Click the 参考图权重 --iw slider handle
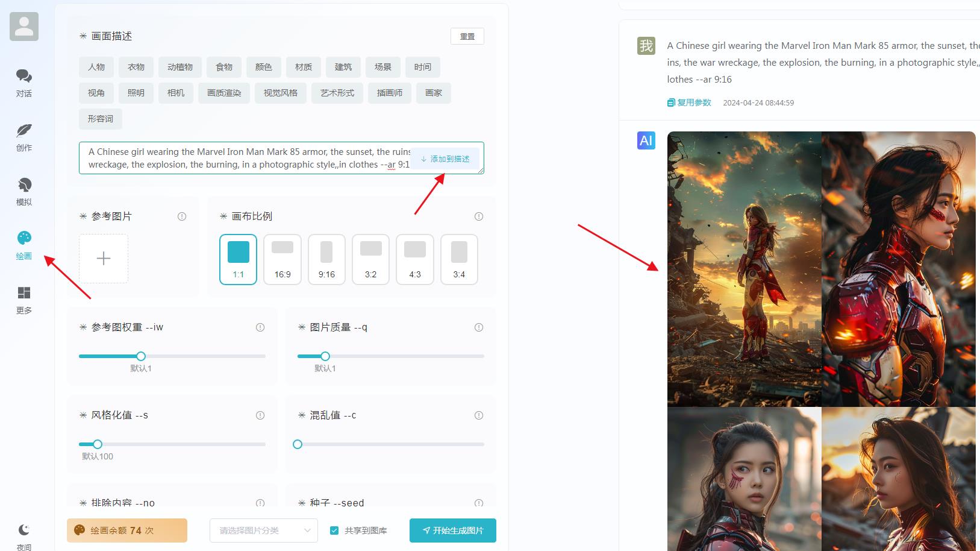Viewport: 980px width, 551px height. point(141,356)
